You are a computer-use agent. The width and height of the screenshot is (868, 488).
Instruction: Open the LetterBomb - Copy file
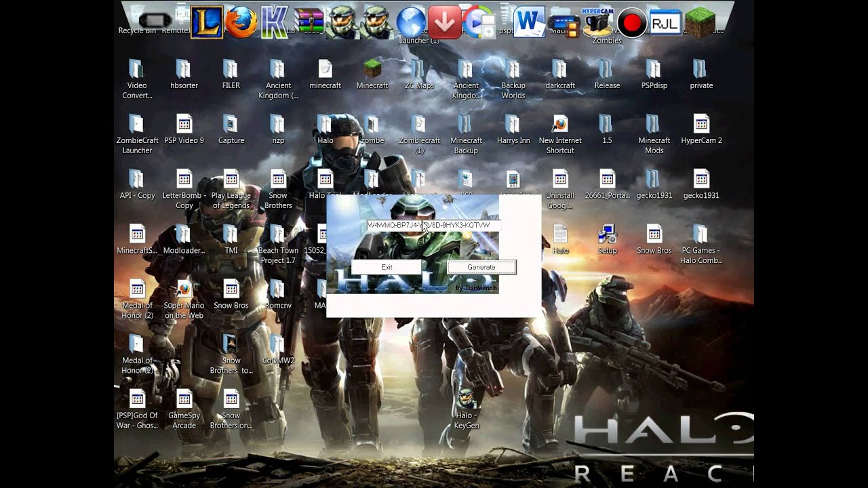(x=184, y=189)
